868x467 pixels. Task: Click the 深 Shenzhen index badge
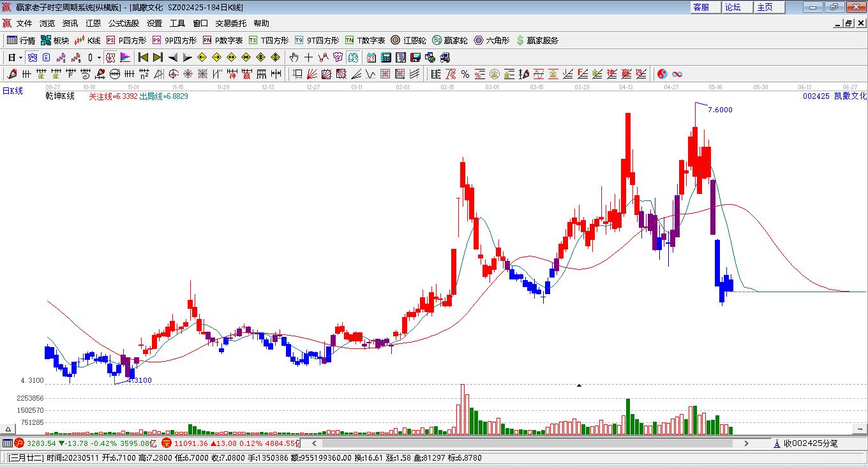pyautogui.click(x=166, y=443)
